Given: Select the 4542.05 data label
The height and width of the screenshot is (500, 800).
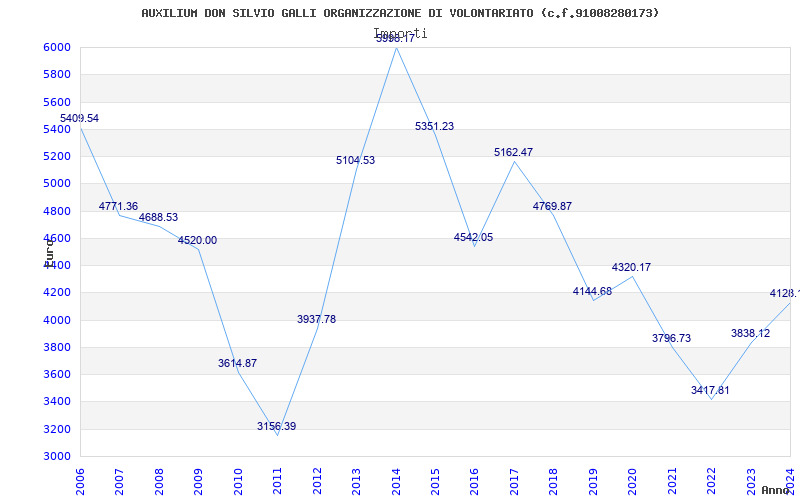Looking at the screenshot, I should pyautogui.click(x=473, y=237).
